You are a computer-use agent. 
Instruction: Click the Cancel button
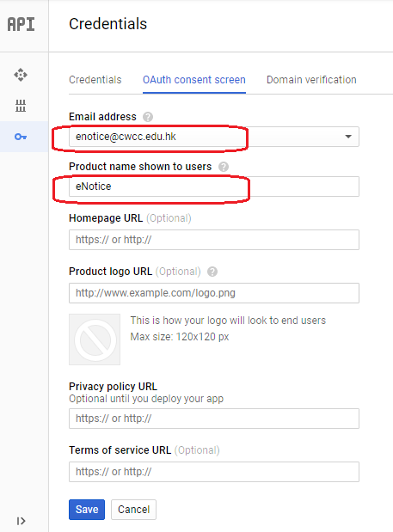click(133, 510)
